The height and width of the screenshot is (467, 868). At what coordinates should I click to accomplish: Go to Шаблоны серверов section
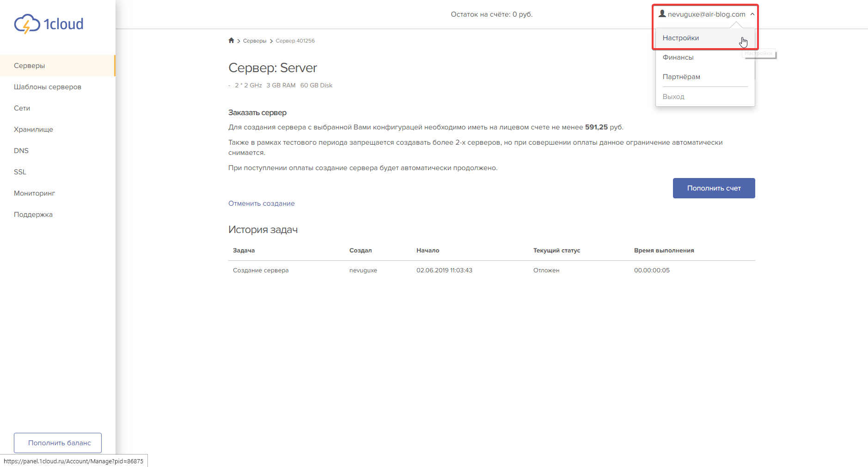48,87
